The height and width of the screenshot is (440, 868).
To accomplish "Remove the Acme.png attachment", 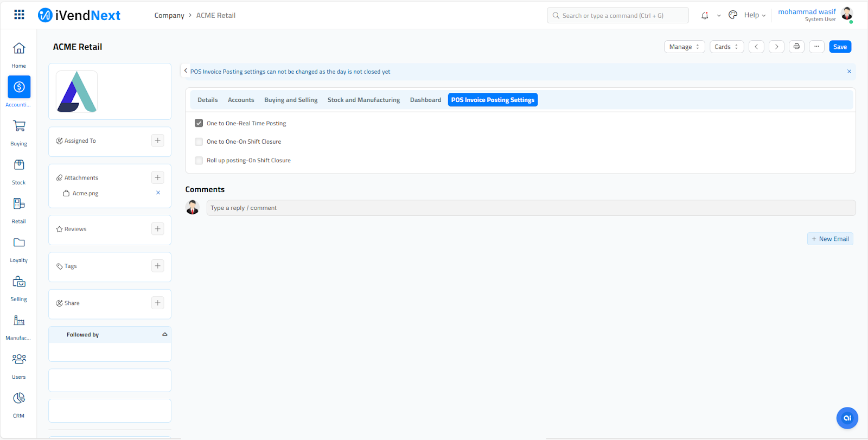I will [158, 193].
